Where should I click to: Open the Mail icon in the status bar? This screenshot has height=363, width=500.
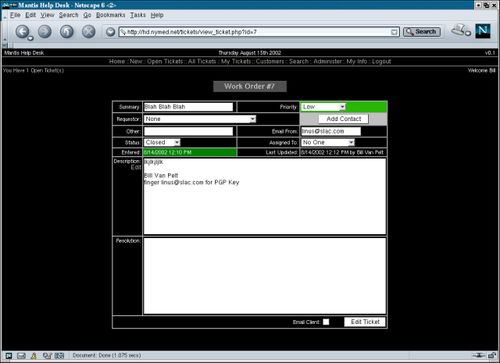(x=21, y=356)
